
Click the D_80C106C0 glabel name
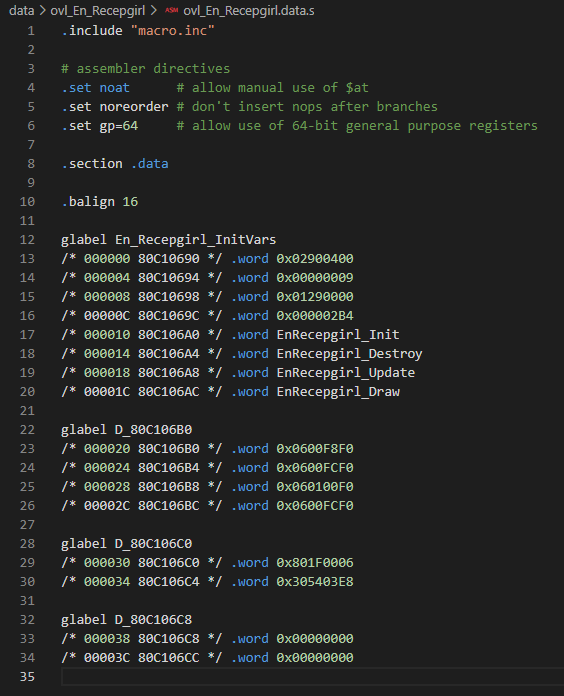pos(154,544)
